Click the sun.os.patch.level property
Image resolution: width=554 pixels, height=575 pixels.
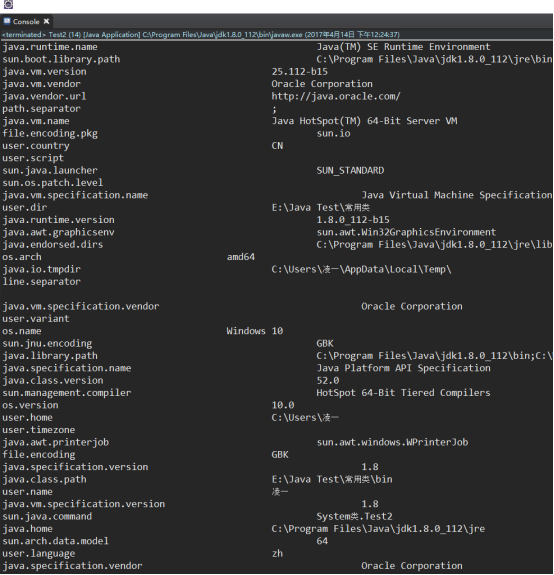[x=53, y=183]
